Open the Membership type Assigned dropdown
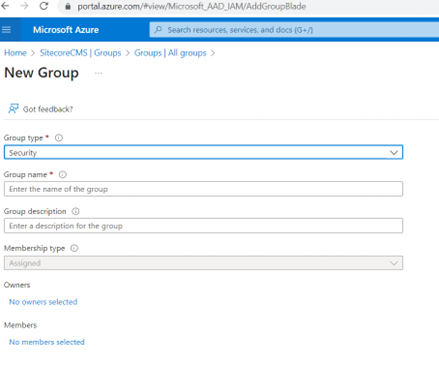The width and height of the screenshot is (439, 365). coord(203,263)
